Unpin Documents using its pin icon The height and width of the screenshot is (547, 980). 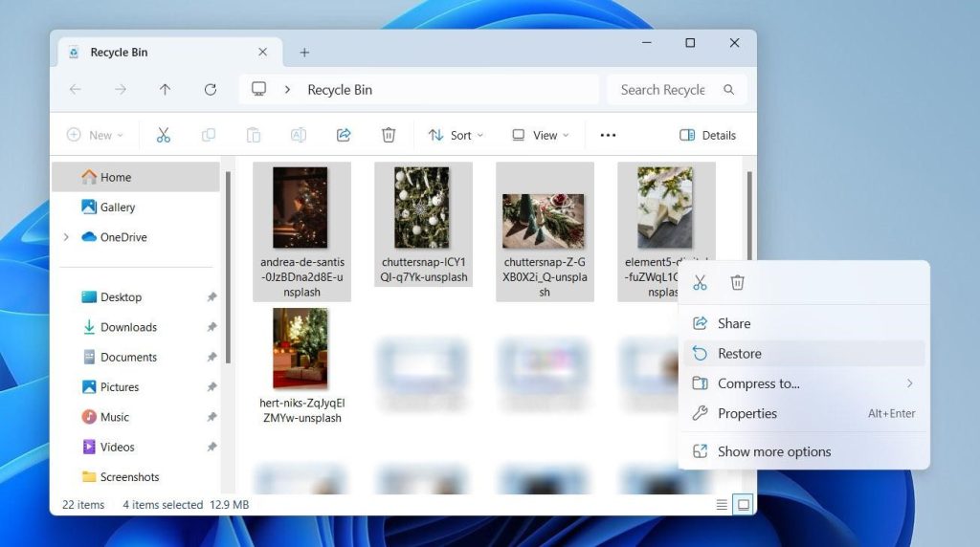click(212, 357)
